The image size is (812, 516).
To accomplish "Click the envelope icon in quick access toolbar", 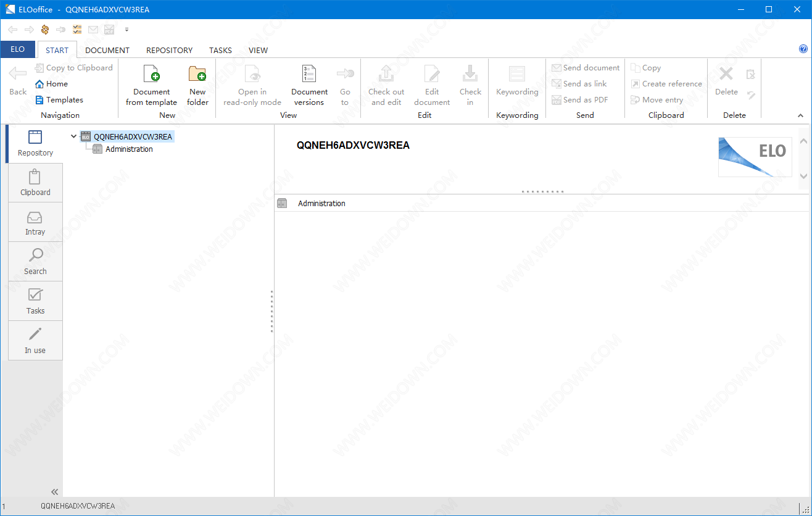I will (x=93, y=29).
